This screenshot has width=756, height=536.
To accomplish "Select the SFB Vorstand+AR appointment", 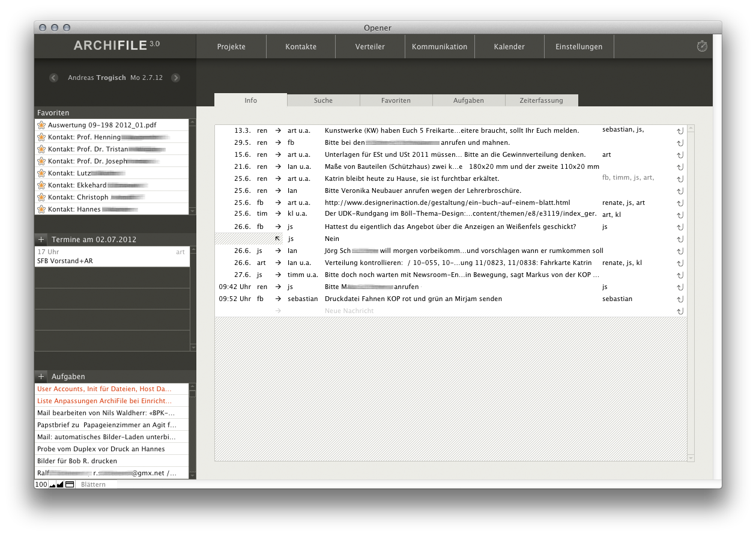I will click(65, 261).
